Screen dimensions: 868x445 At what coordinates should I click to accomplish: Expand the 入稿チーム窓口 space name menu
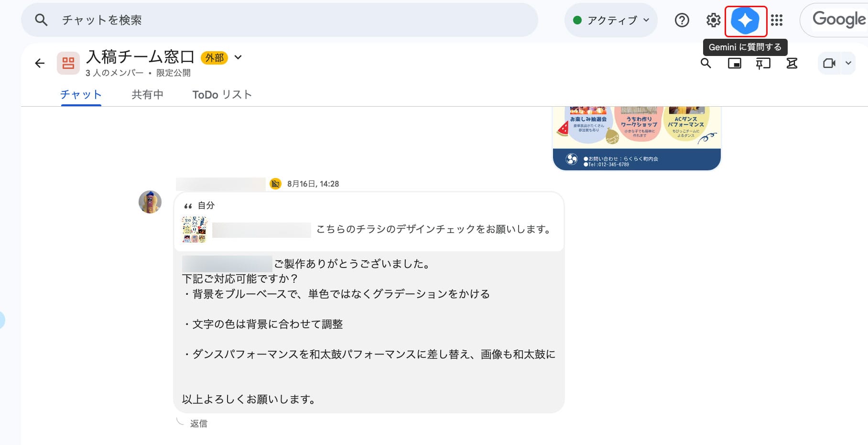pos(238,57)
